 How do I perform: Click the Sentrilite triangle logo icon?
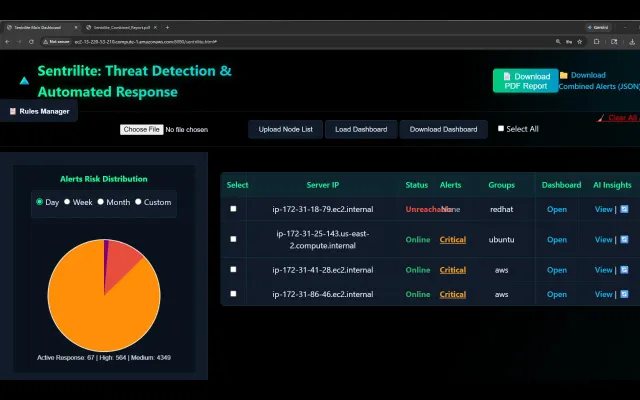point(24,81)
